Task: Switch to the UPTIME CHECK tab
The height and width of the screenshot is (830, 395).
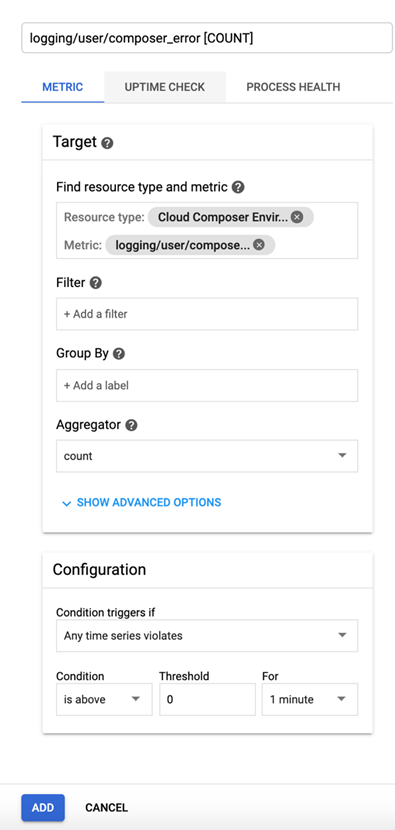Action: point(165,87)
